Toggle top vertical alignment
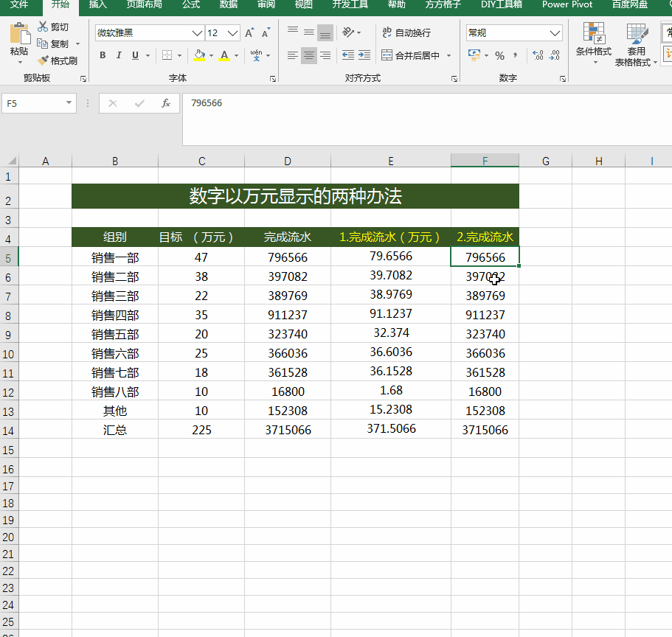672x637 pixels. coord(293,32)
